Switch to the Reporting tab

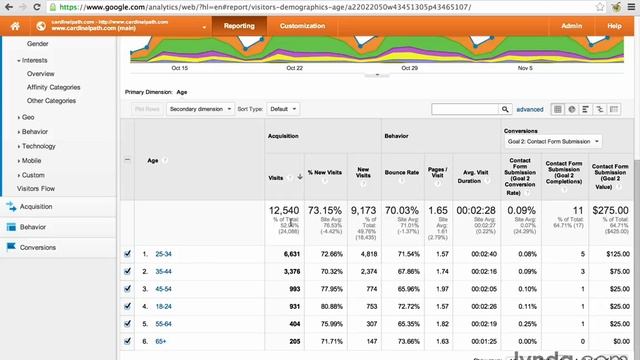coord(239,26)
